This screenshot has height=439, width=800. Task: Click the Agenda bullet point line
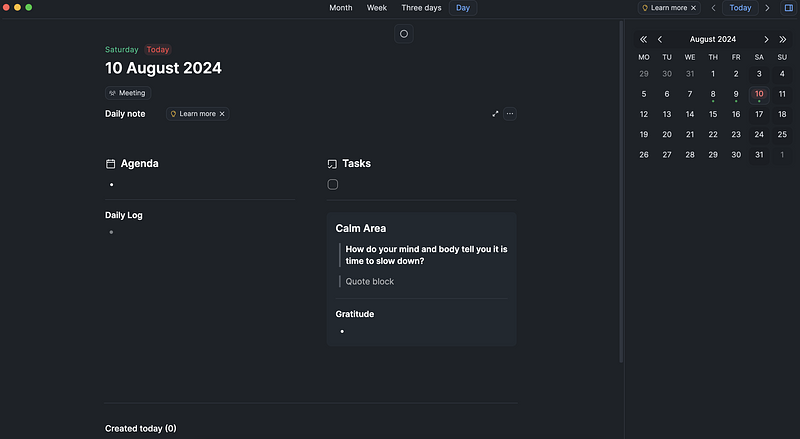(x=200, y=184)
